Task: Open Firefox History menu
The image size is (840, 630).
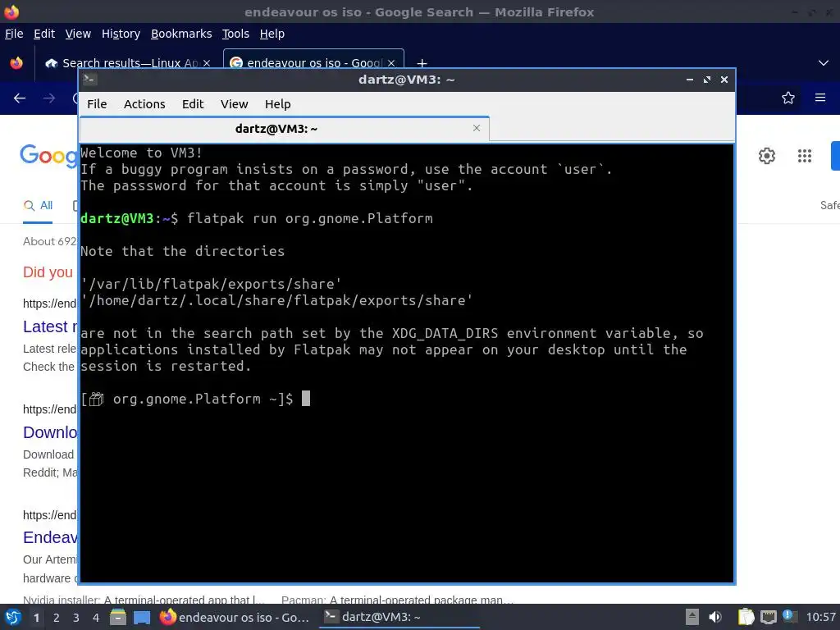Action: click(x=121, y=34)
